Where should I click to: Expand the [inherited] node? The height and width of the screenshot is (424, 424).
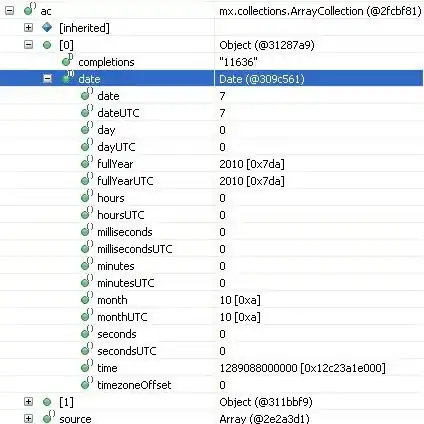[29, 28]
